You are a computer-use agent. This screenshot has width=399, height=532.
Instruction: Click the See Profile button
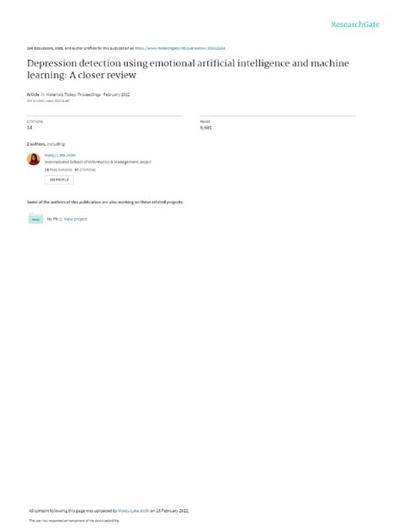coord(59,179)
